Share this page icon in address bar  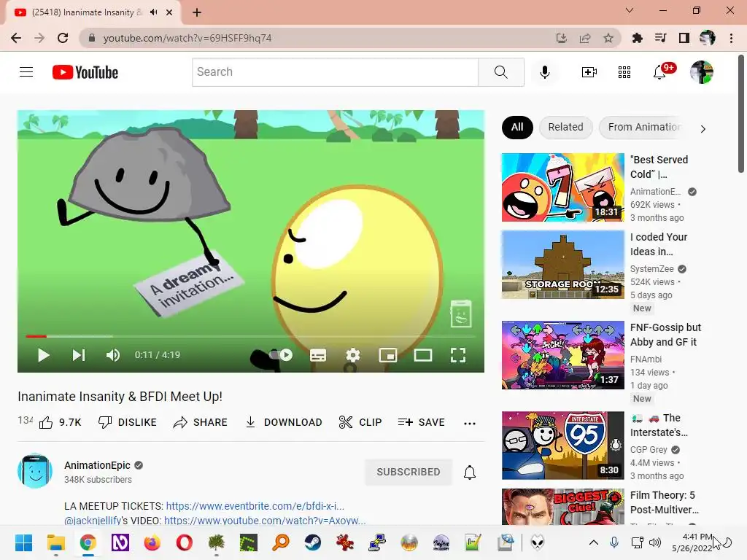click(x=585, y=38)
